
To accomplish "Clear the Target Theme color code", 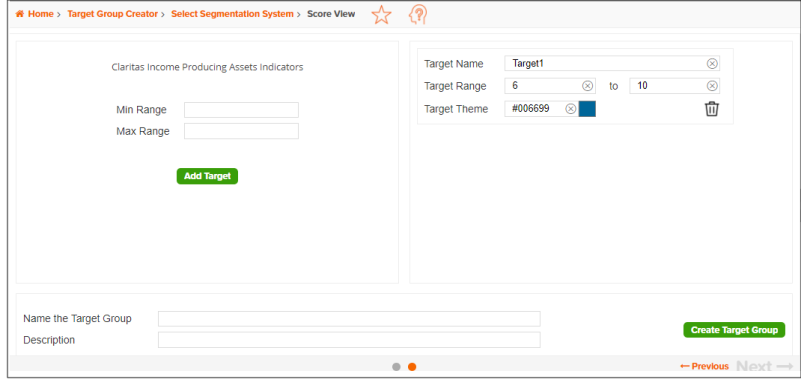I will click(571, 109).
